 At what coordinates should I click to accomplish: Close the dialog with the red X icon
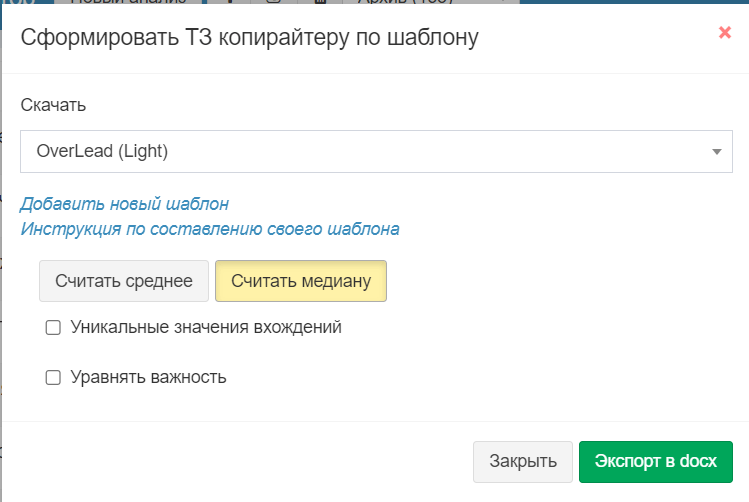coord(725,32)
